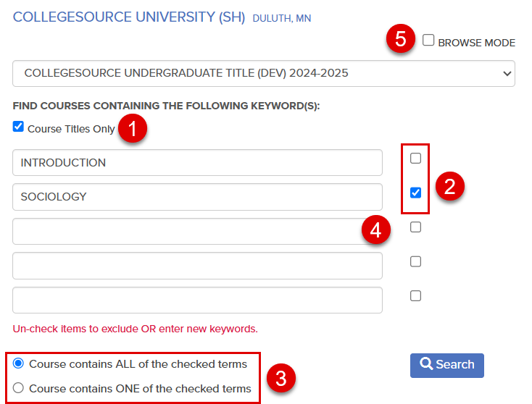Uncheck the box beside SOCIOLOGY keyword
This screenshot has width=532, height=404.
point(415,193)
